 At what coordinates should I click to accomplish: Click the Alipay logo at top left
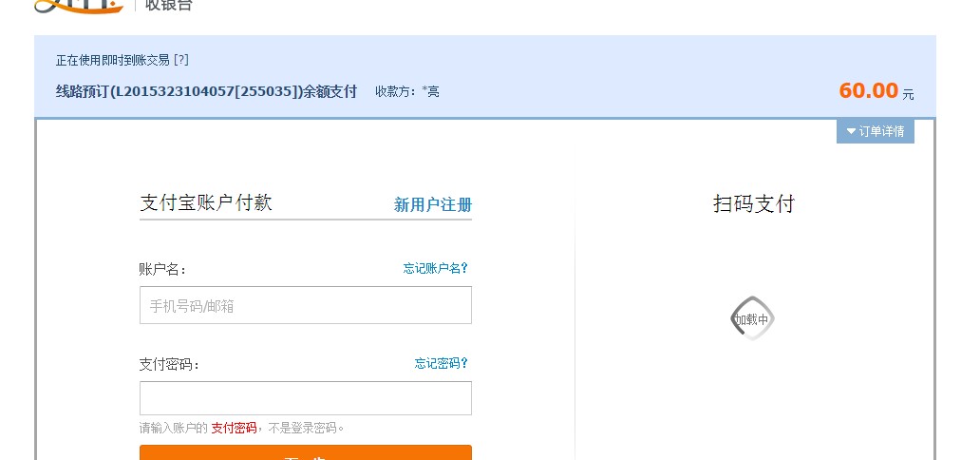point(79,6)
